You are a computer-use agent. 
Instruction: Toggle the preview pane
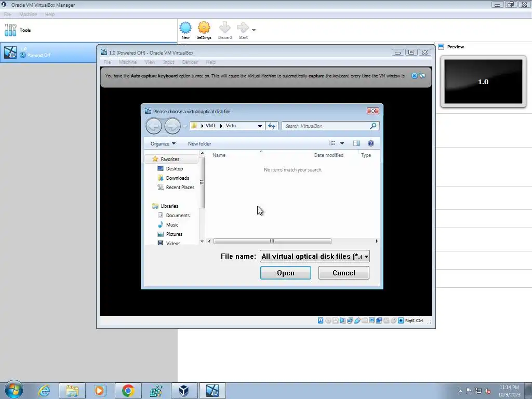tap(356, 143)
